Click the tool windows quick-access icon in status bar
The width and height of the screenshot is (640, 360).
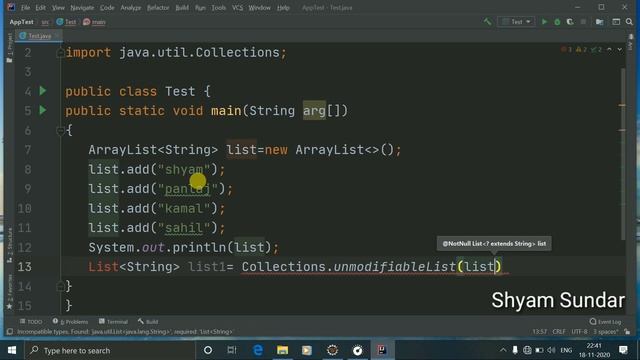[x=10, y=332]
